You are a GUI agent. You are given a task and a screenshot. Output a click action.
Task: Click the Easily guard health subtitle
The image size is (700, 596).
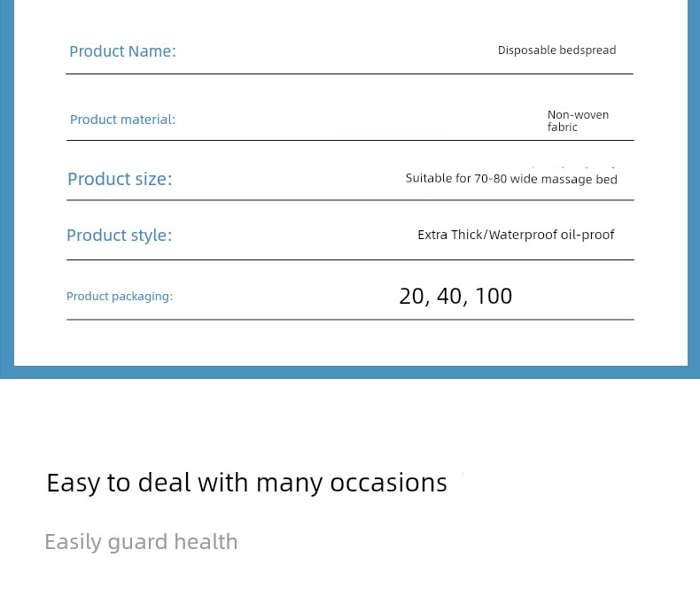click(141, 542)
